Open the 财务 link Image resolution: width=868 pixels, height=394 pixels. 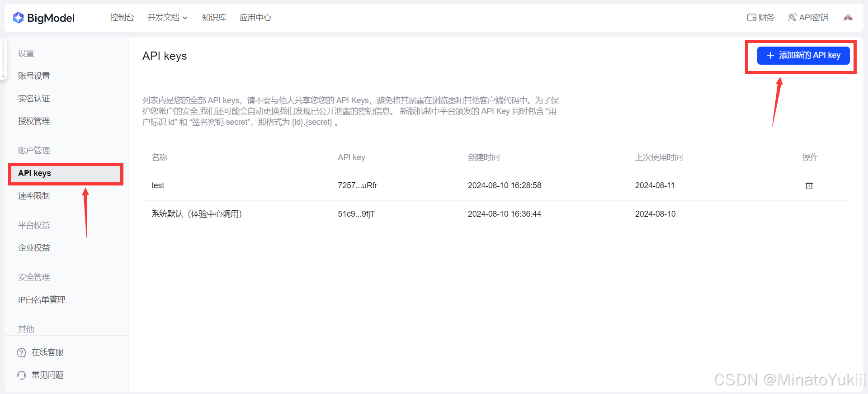(761, 18)
